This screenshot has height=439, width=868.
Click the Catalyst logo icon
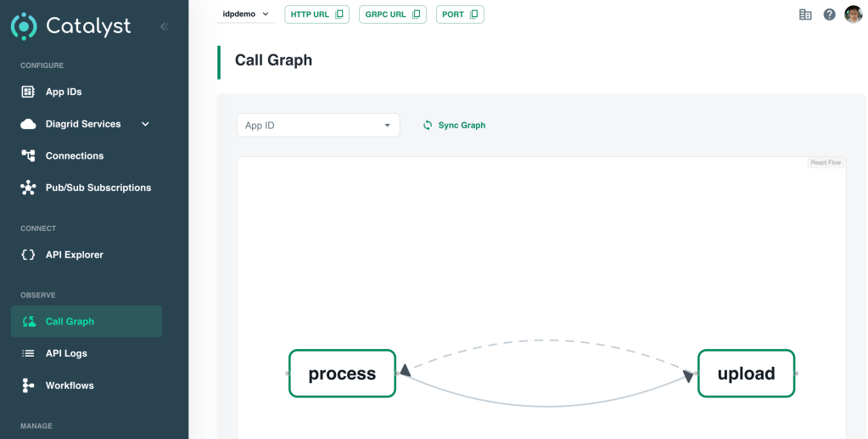point(24,26)
